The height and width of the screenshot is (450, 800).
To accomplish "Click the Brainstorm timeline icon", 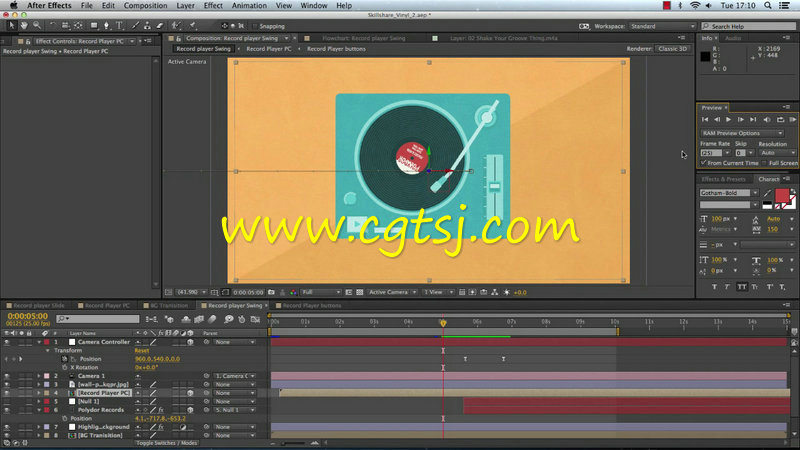I will click(x=229, y=319).
